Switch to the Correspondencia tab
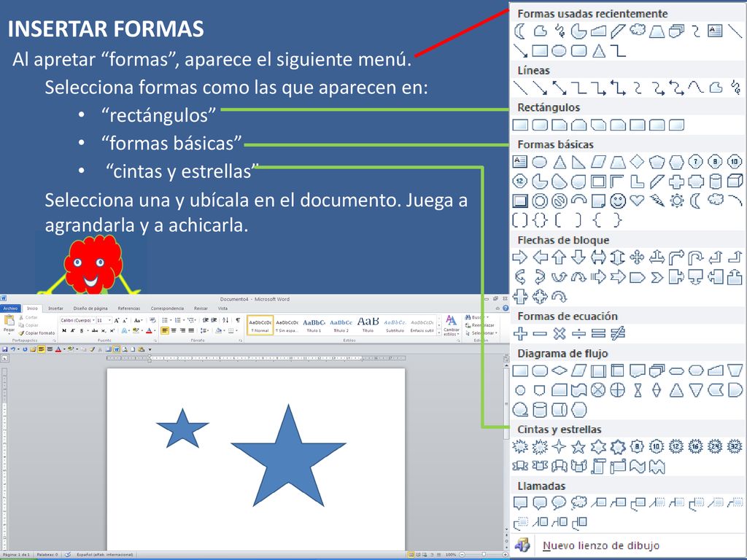 (x=167, y=308)
